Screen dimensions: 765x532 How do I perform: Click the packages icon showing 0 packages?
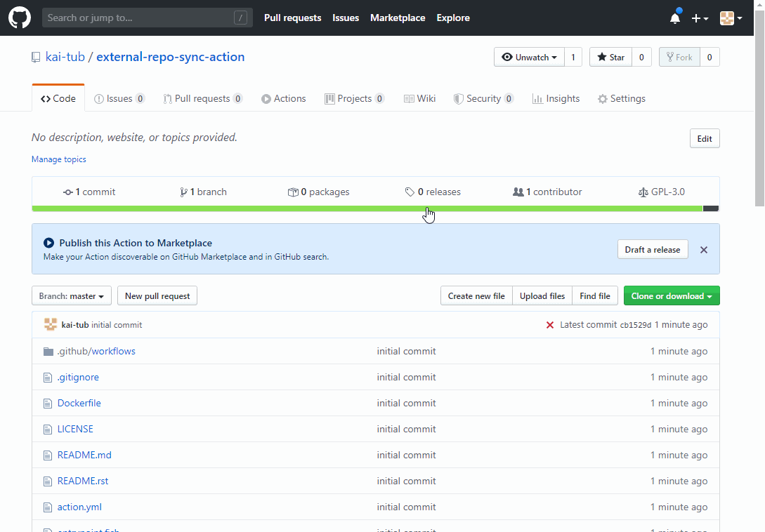(x=293, y=191)
